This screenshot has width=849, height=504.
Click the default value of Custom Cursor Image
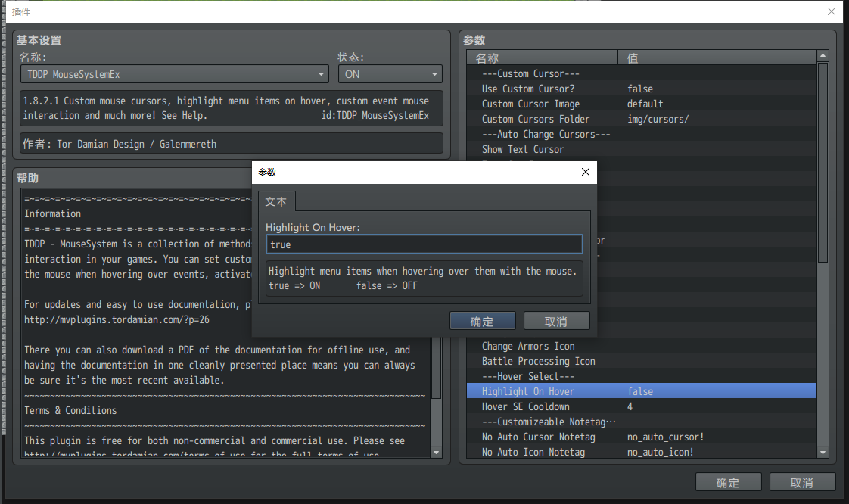(645, 104)
